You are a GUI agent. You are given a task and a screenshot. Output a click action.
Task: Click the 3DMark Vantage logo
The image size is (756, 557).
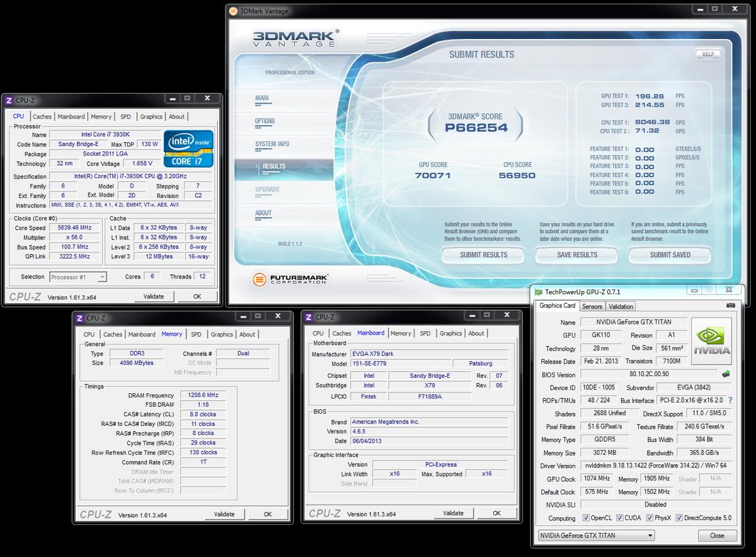point(296,38)
